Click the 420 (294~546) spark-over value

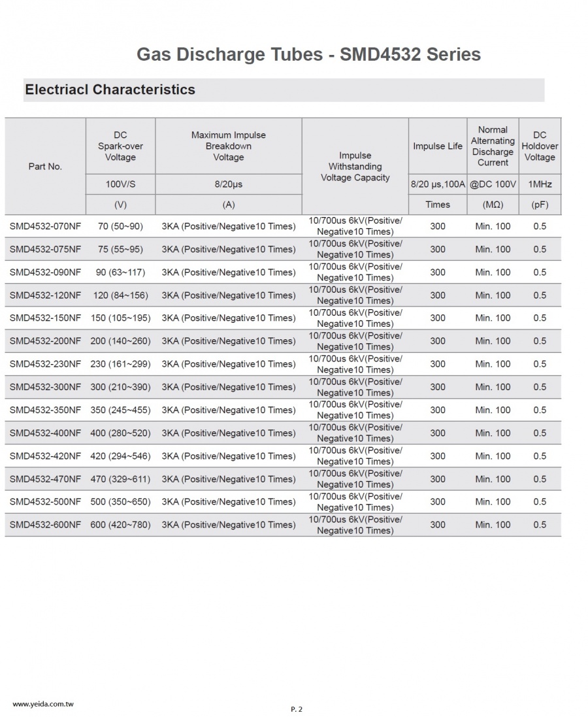coord(120,456)
